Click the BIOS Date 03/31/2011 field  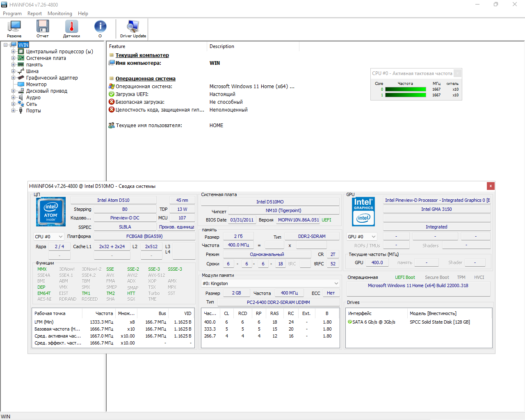click(242, 220)
